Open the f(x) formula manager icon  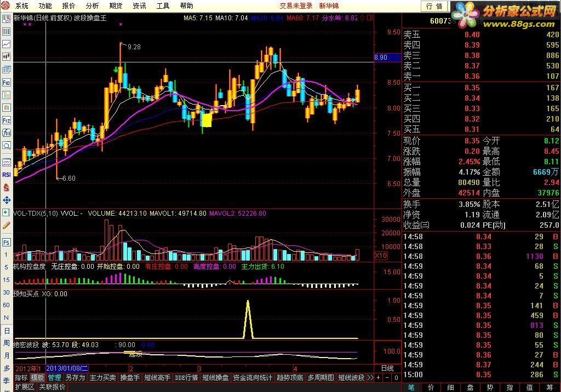pos(6,133)
